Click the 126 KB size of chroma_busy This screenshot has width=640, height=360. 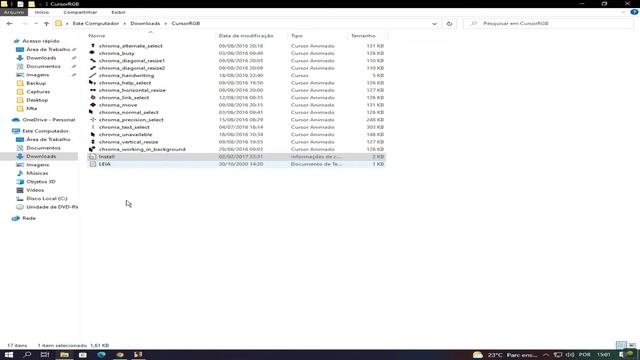[375, 53]
